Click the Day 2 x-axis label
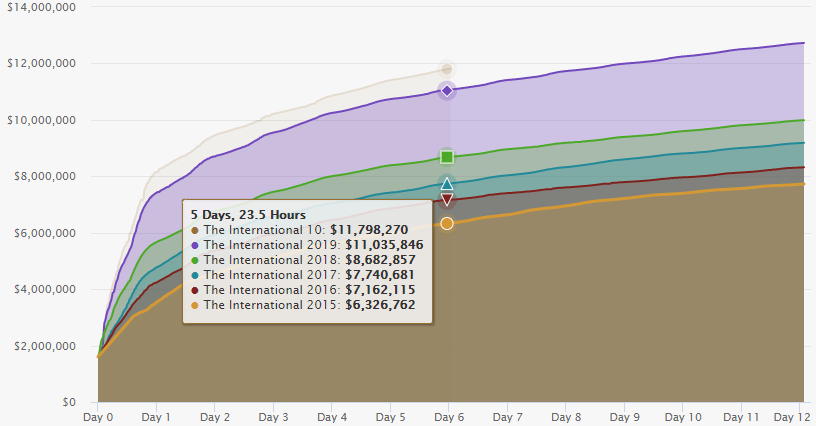 215,417
